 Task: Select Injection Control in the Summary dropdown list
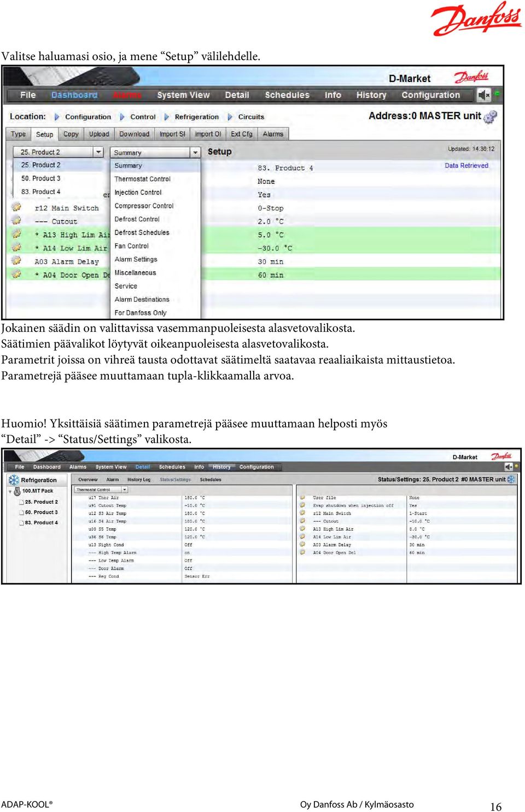pos(138,192)
